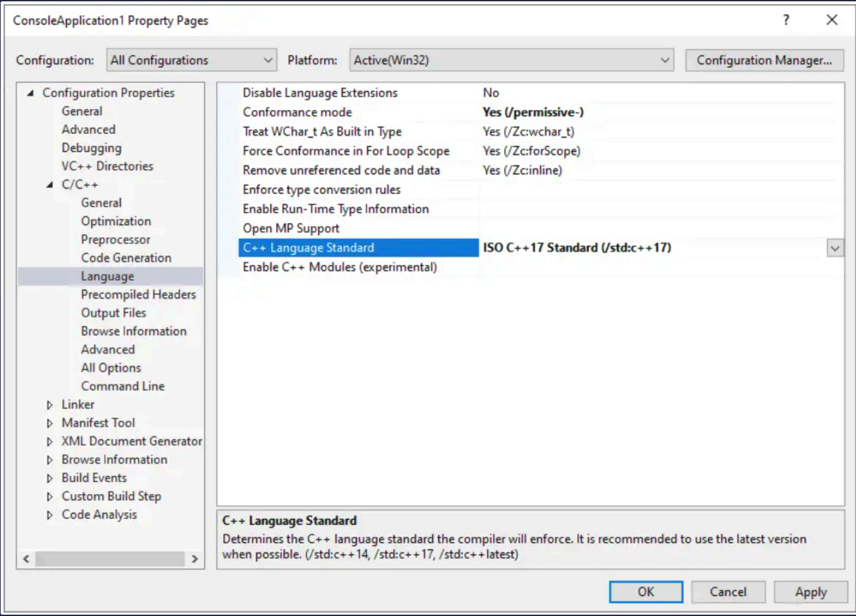Click the OK button
The image size is (856, 616).
tap(646, 592)
